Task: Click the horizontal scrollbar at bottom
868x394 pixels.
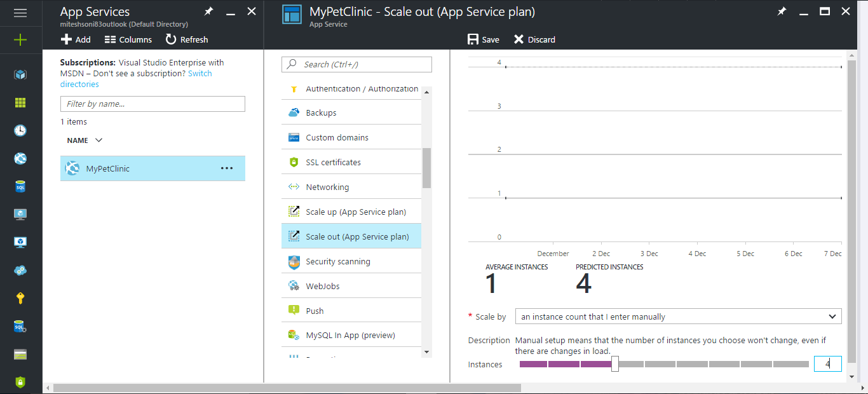Action: (x=287, y=388)
